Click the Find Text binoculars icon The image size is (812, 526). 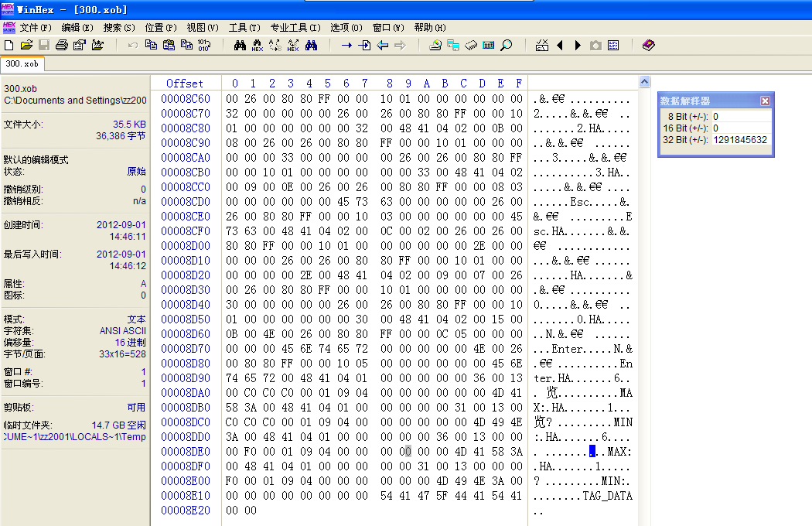point(240,46)
